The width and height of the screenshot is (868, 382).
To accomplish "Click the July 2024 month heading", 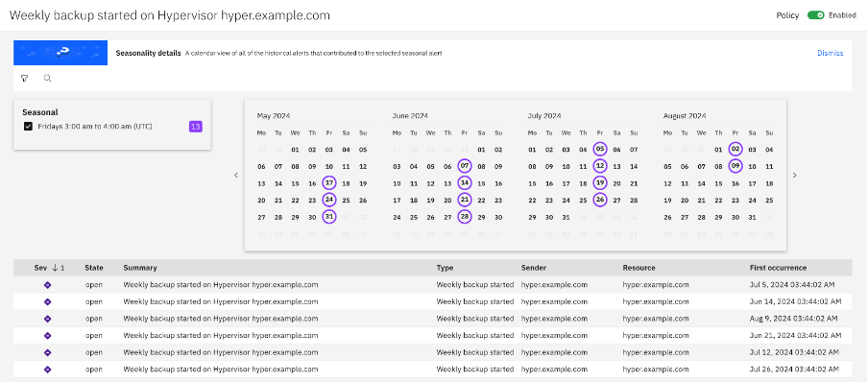I will [544, 116].
